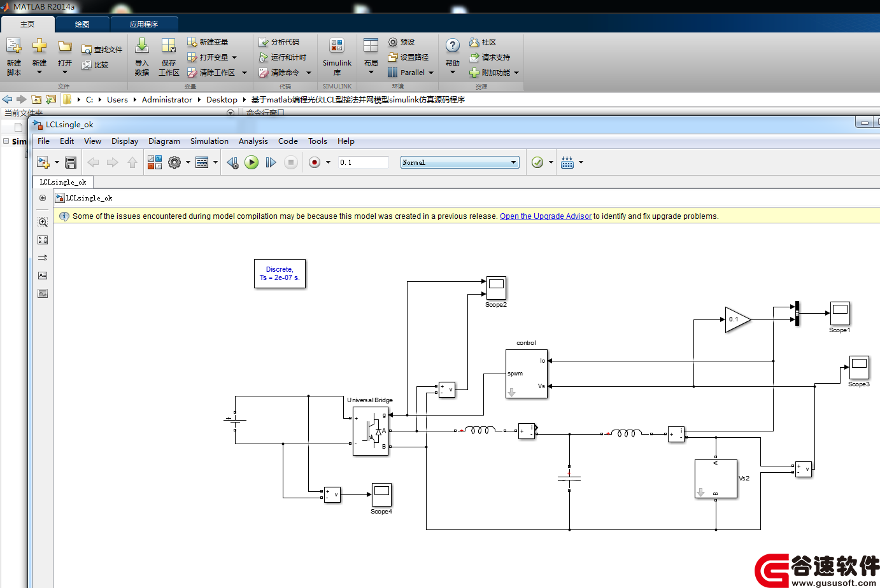Switch to the 应用程序 ribbon tab
The image size is (880, 588).
click(x=144, y=24)
